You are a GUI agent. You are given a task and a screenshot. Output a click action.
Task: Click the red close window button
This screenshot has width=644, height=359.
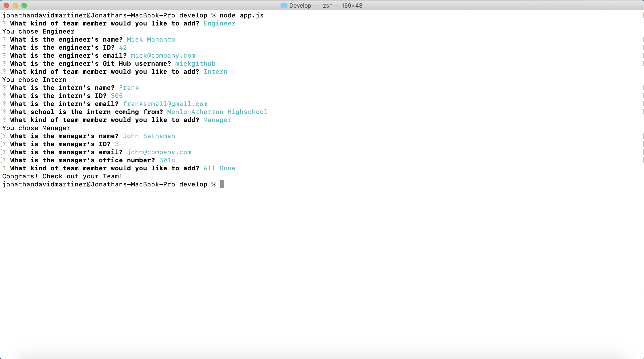pos(6,5)
